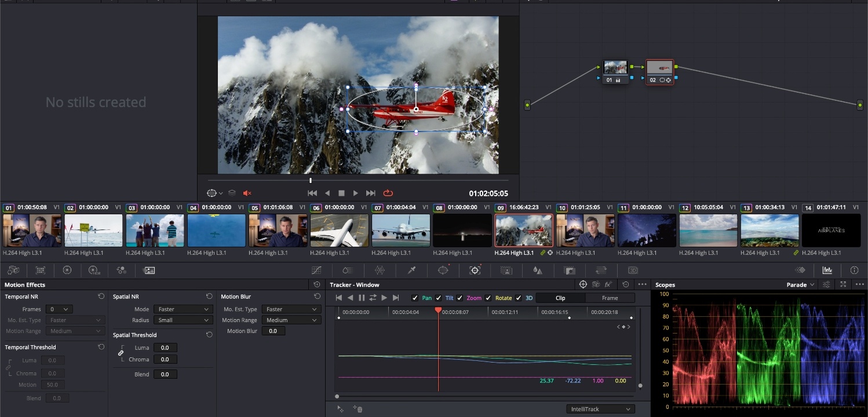This screenshot has height=417, width=868.
Task: Open the HDR color wheels palette
Action: point(94,270)
